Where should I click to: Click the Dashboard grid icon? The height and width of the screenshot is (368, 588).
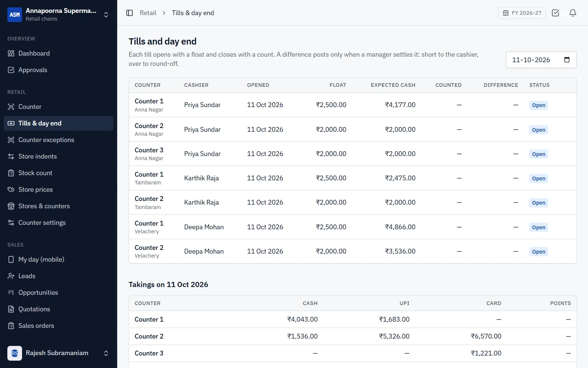[11, 53]
